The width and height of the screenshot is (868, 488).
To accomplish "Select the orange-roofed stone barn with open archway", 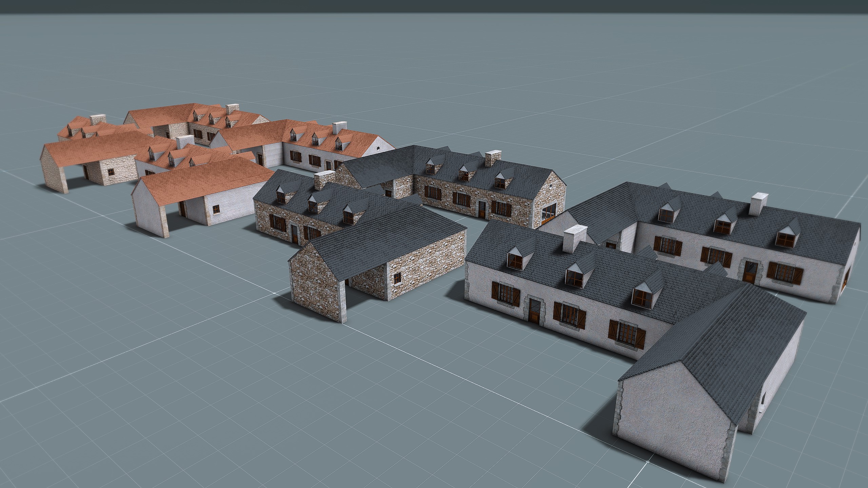I will click(x=98, y=163).
